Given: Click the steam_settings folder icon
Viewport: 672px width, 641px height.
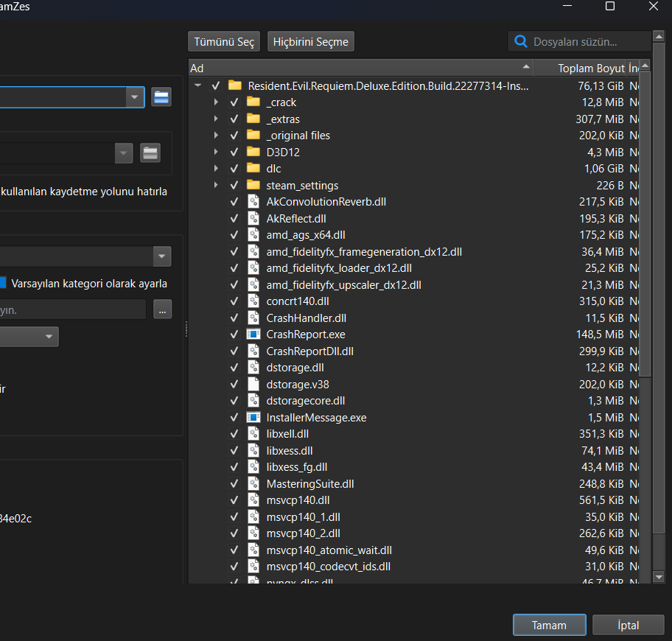Looking at the screenshot, I should click(253, 185).
